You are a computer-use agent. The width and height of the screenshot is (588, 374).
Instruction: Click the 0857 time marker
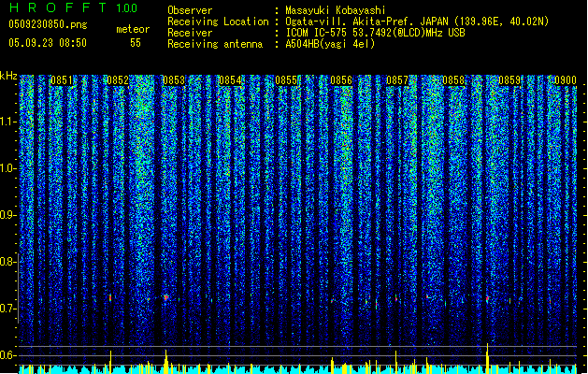397,80
